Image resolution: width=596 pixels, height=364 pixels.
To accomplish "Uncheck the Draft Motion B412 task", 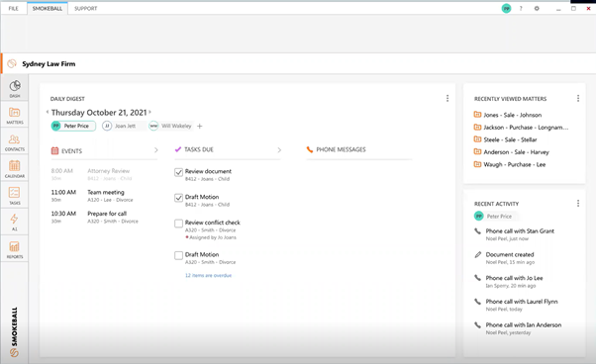I will point(178,198).
